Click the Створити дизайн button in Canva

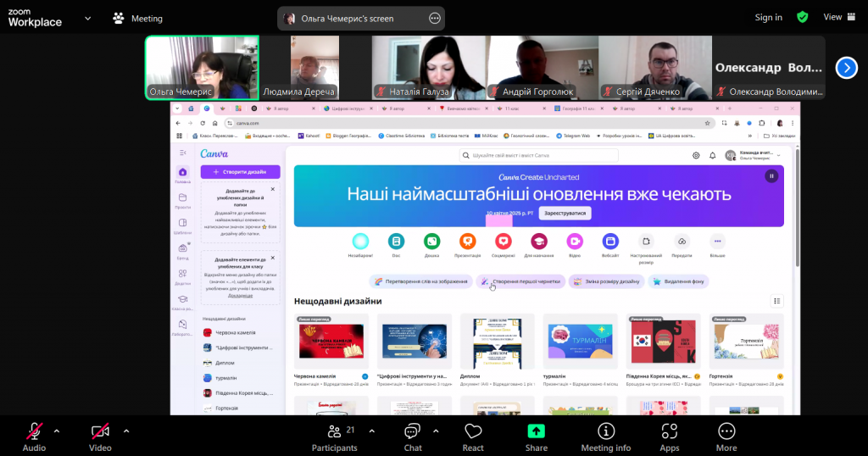point(240,172)
